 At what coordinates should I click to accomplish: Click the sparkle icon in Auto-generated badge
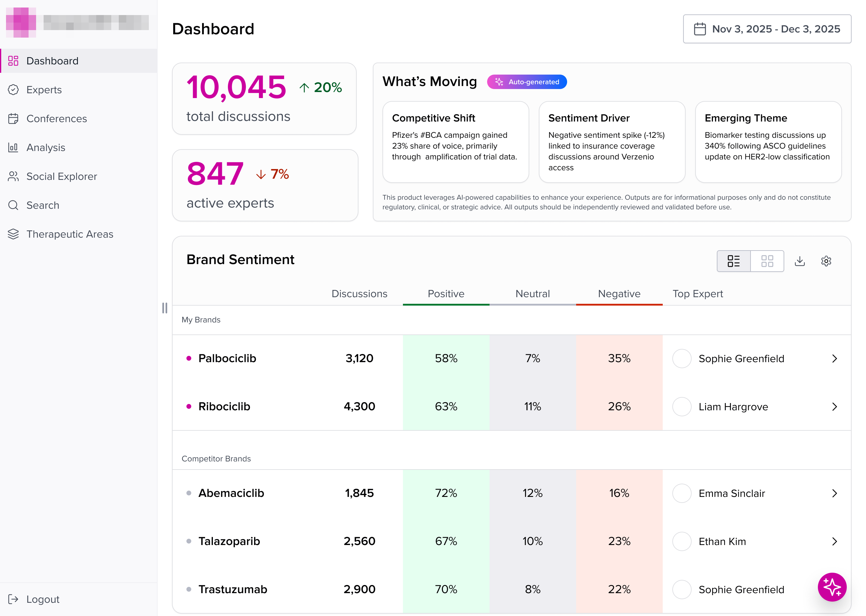click(x=499, y=82)
